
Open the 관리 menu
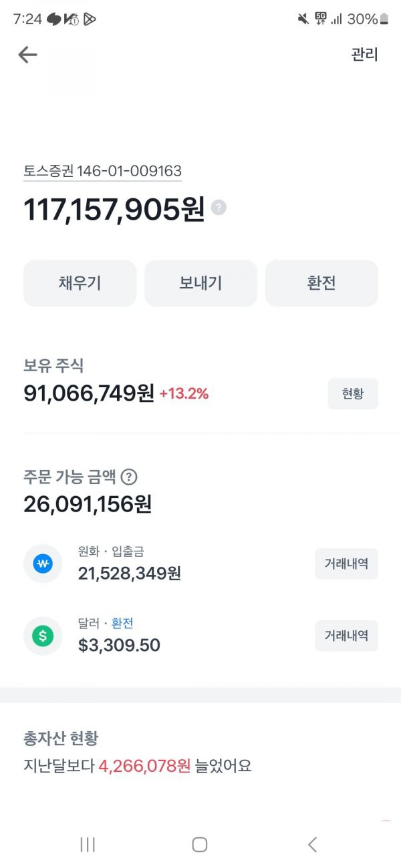(x=365, y=55)
